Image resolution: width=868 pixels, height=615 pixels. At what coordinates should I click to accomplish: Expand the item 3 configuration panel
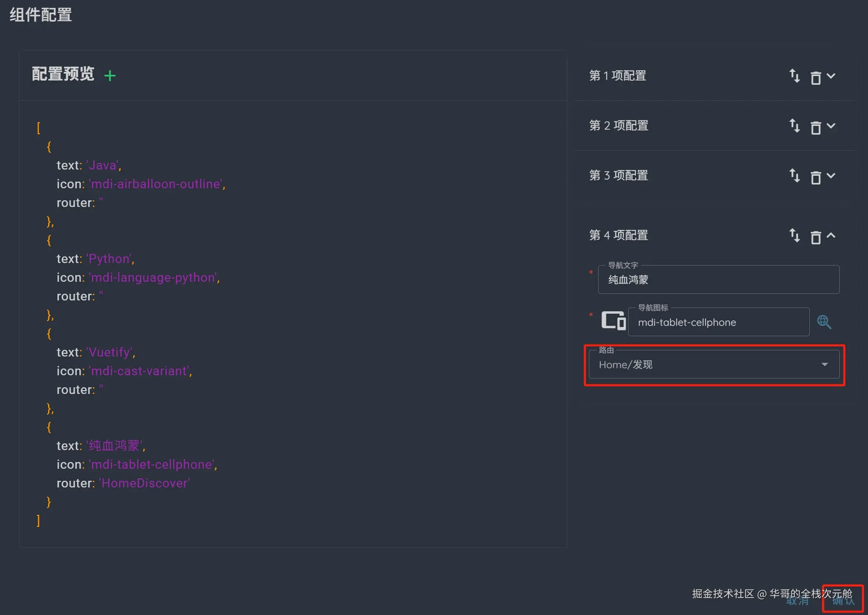[x=831, y=175]
